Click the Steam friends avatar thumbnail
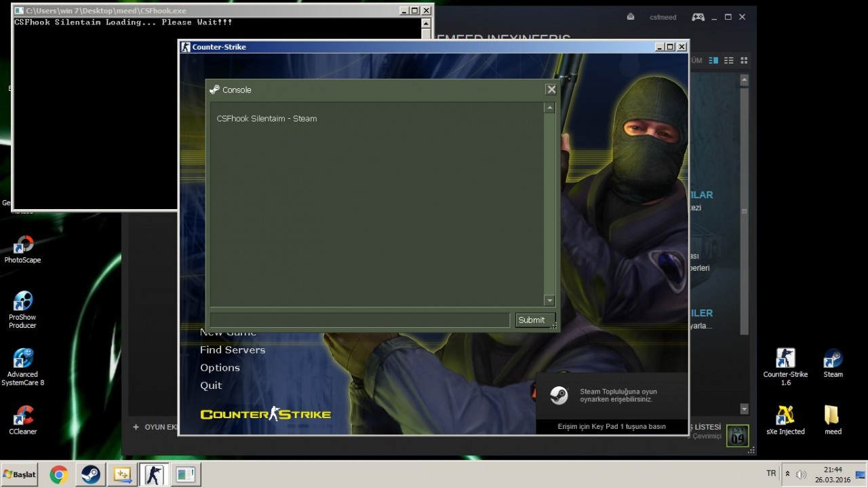 click(738, 436)
